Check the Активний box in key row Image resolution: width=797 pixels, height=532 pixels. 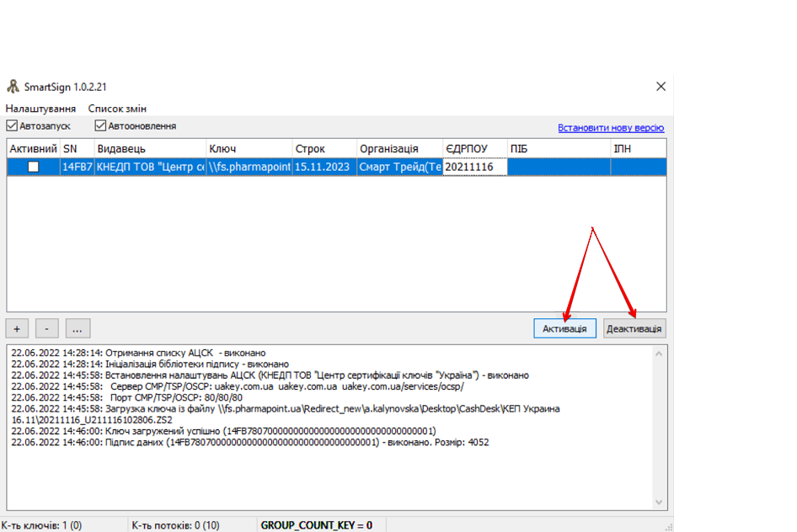point(33,168)
